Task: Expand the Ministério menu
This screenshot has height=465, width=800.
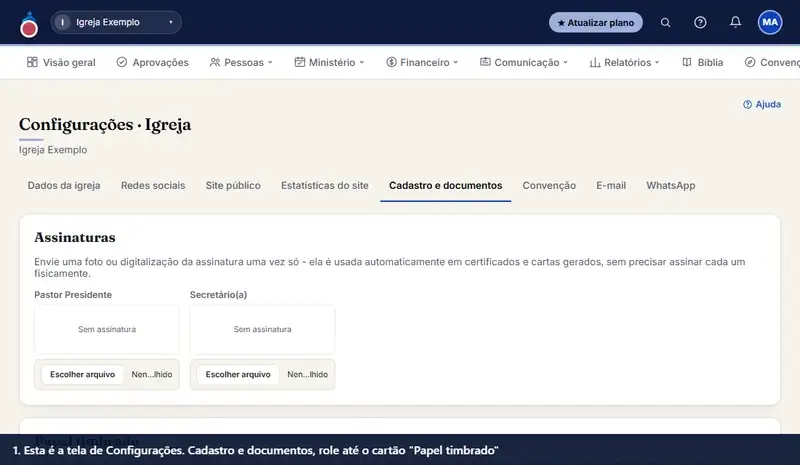Action: 330,62
